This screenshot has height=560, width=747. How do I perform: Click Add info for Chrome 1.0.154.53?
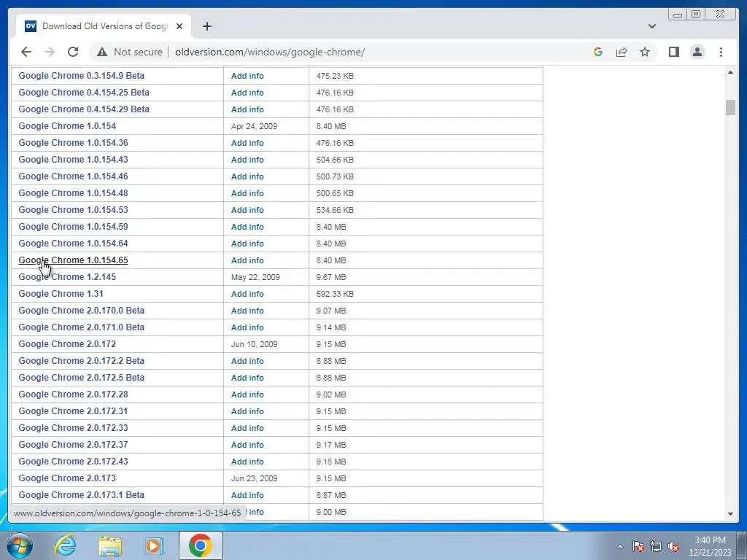(247, 210)
